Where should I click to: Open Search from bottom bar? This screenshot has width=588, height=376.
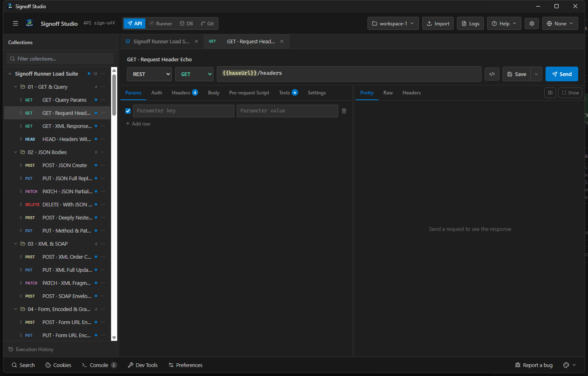point(23,365)
